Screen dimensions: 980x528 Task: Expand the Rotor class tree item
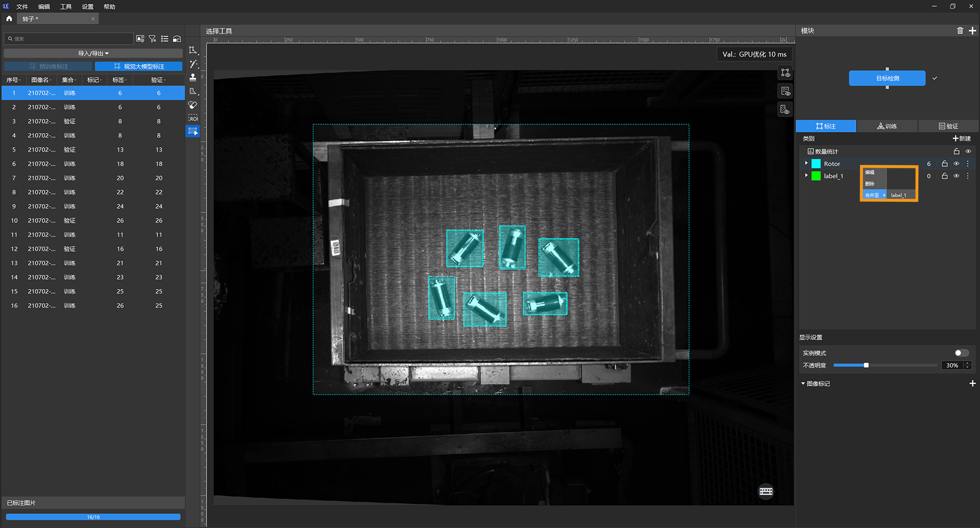[806, 163]
